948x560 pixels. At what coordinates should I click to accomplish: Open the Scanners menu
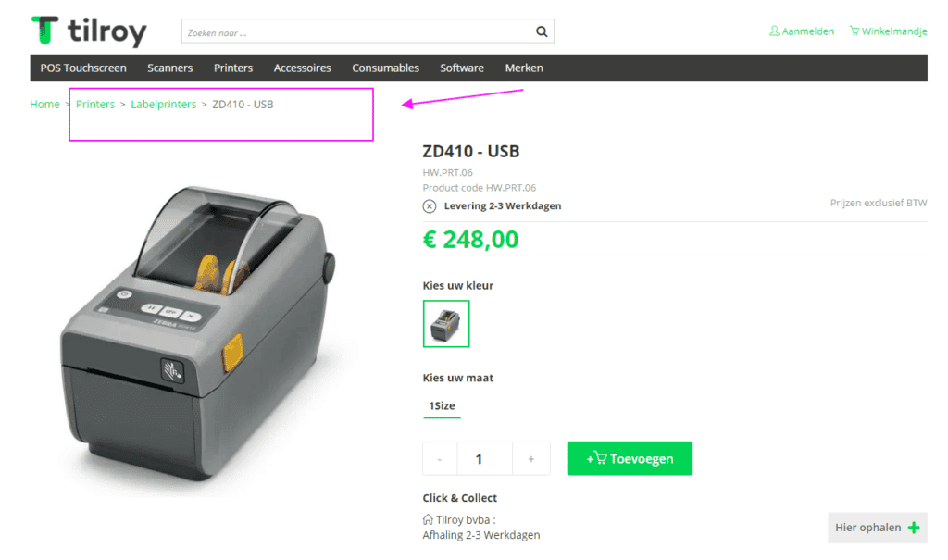(x=170, y=68)
